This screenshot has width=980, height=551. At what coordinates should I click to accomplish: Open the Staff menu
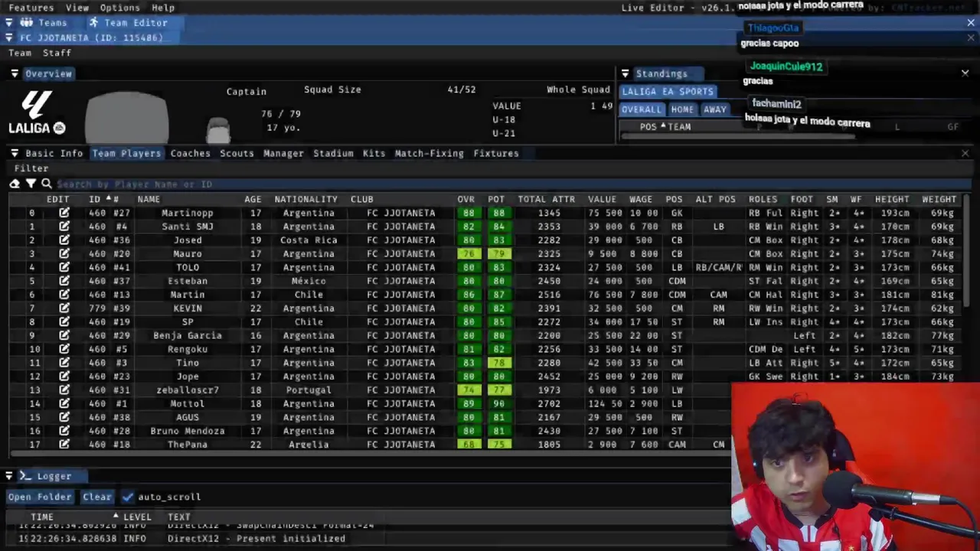[x=57, y=53]
